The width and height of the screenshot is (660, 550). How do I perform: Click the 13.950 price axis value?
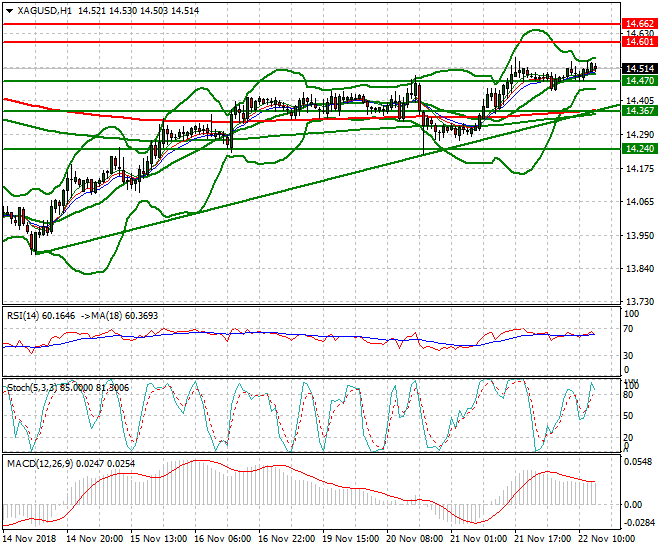coord(640,235)
